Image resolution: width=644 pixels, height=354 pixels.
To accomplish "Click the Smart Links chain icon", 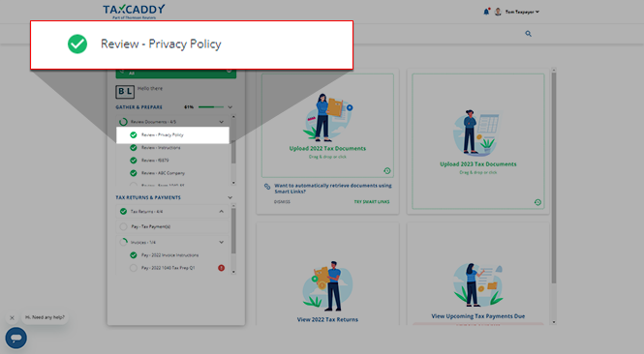I will point(267,187).
